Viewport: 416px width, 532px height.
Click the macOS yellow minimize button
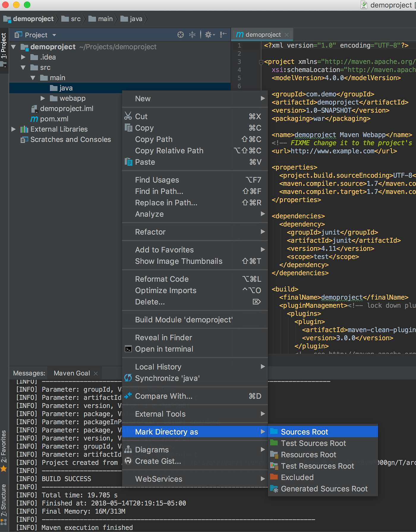pyautogui.click(x=16, y=5)
